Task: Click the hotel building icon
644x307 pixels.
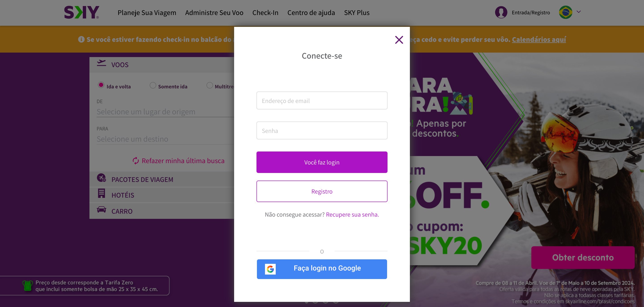Action: pyautogui.click(x=101, y=193)
